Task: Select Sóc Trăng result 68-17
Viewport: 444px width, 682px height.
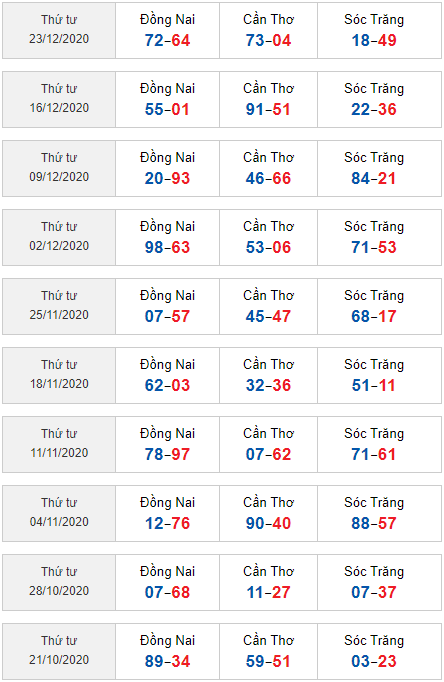Action: coord(374,316)
